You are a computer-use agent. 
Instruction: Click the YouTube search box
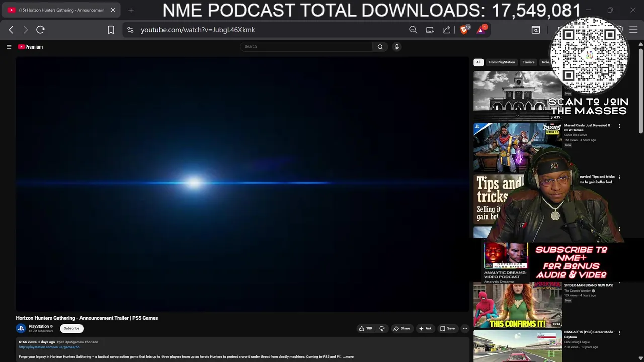pos(306,46)
